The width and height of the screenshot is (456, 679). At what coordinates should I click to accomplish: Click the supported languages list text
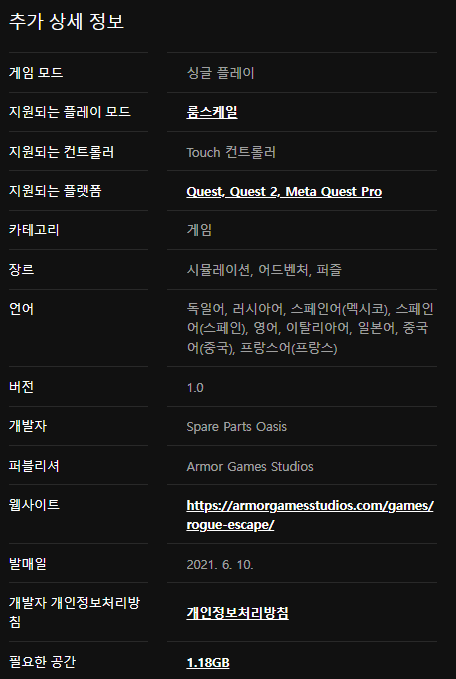click(x=310, y=328)
